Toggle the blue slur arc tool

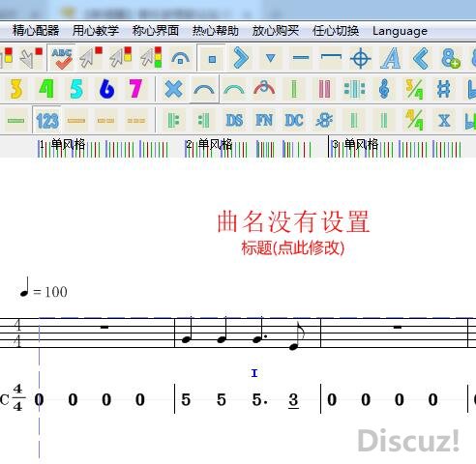click(x=204, y=89)
